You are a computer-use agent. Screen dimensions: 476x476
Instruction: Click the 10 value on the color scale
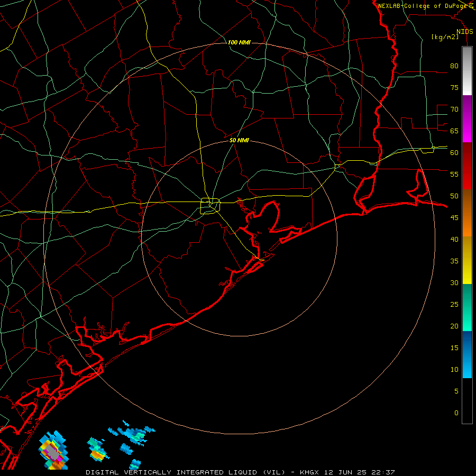click(454, 370)
